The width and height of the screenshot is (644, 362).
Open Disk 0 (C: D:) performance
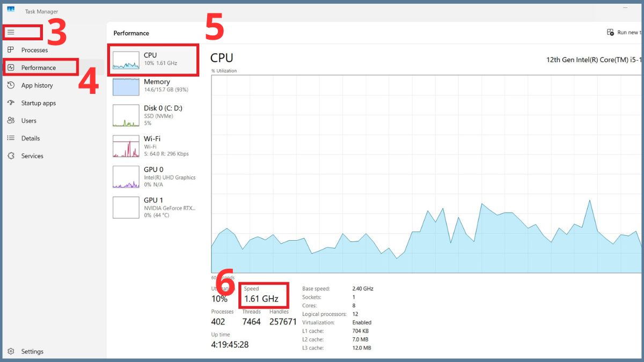pos(155,115)
